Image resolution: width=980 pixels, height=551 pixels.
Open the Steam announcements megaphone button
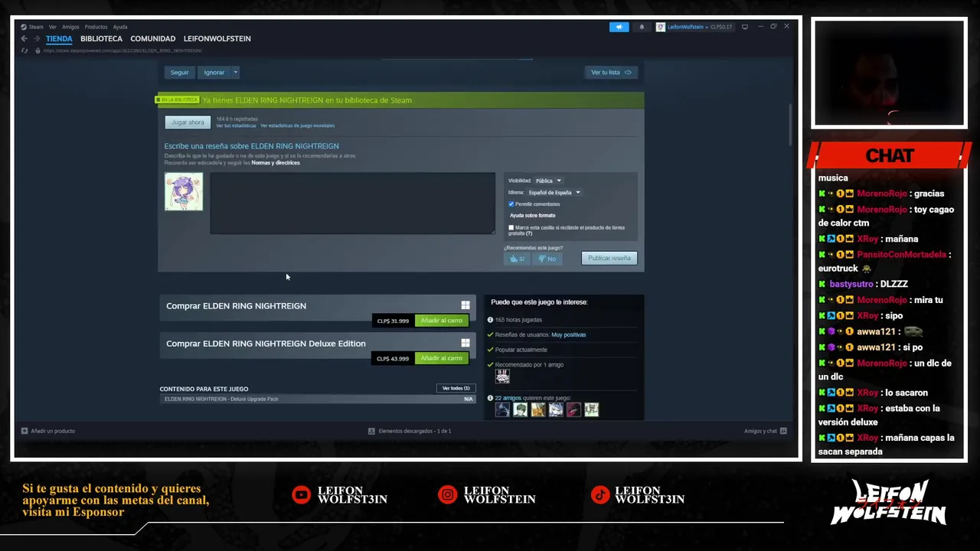[619, 27]
